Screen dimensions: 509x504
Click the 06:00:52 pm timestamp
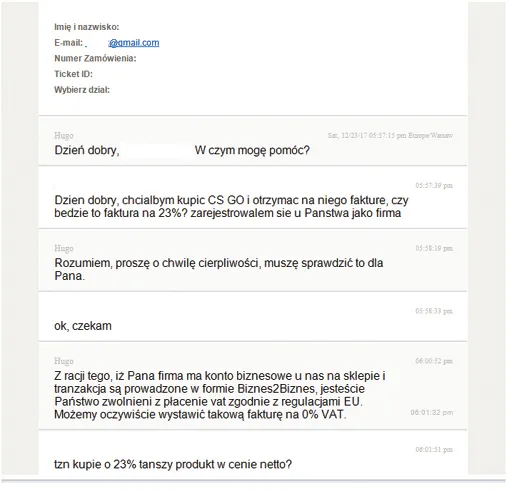[x=434, y=361]
